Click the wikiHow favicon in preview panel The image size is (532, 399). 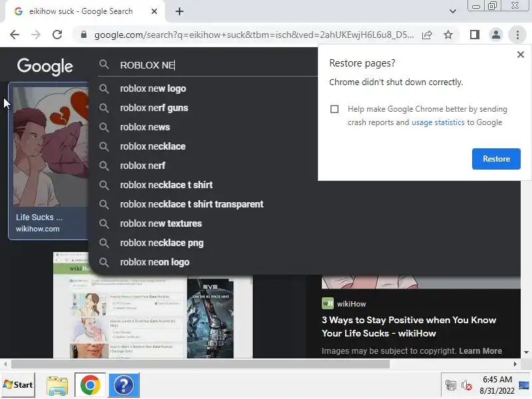327,303
